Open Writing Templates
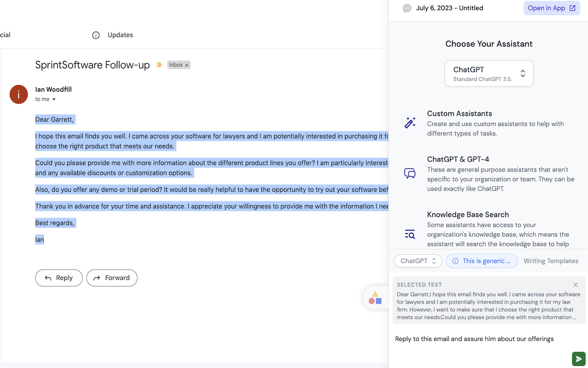 pos(551,261)
